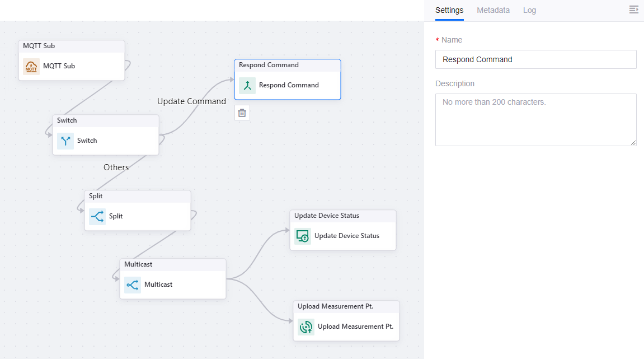Click the Update Command connection label
644x359 pixels.
tap(191, 101)
